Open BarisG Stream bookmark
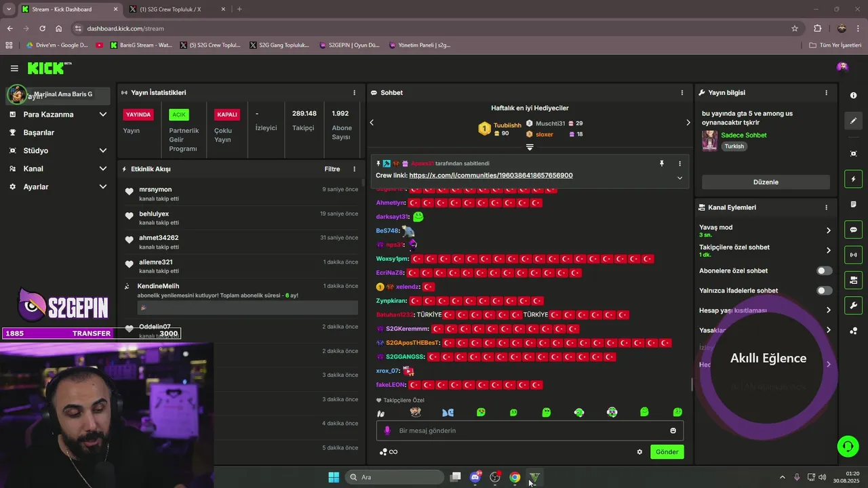Screen dimensions: 868x488 (x=140, y=45)
